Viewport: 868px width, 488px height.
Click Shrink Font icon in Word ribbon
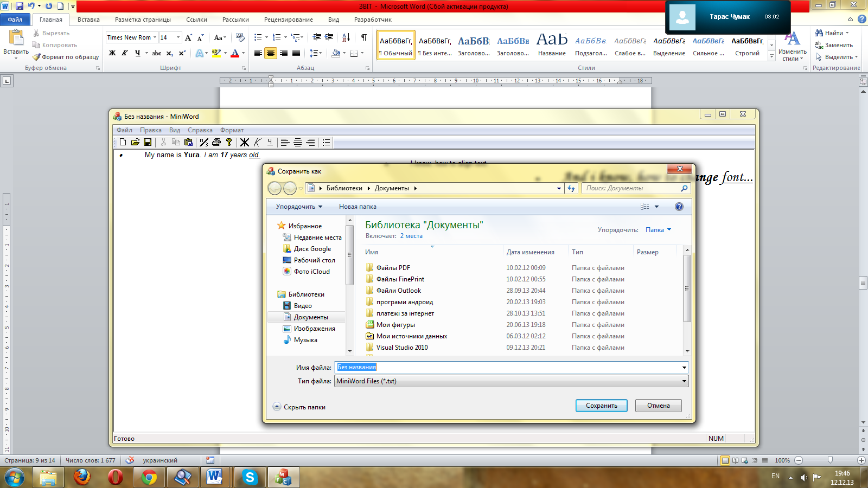[x=200, y=37]
